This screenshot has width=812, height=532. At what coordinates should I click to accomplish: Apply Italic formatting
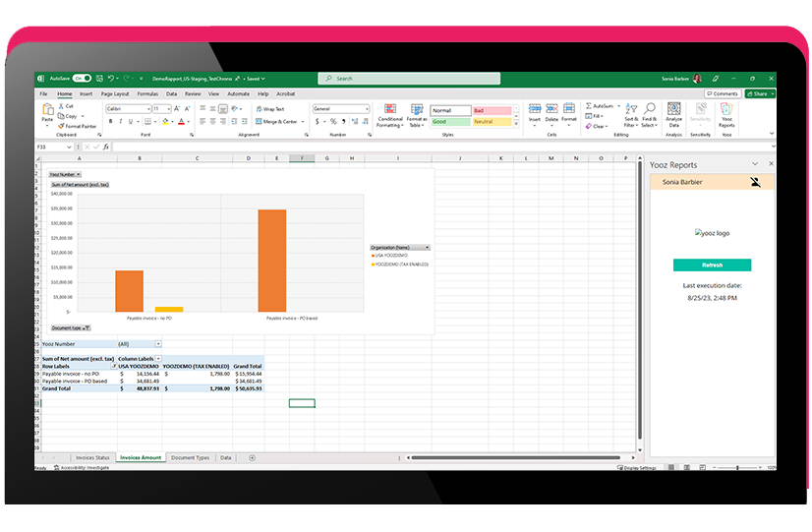click(120, 121)
